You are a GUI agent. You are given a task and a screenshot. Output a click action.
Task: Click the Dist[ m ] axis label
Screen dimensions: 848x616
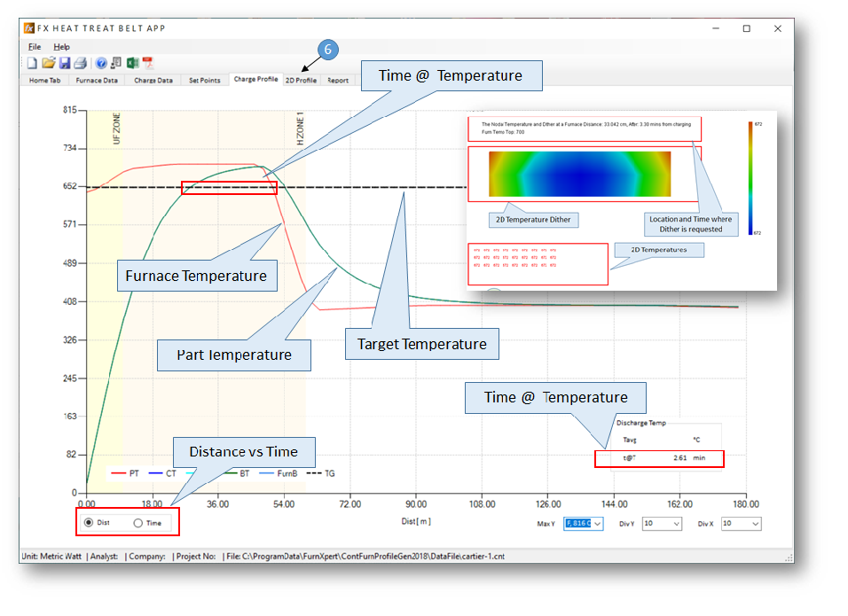coord(416,521)
